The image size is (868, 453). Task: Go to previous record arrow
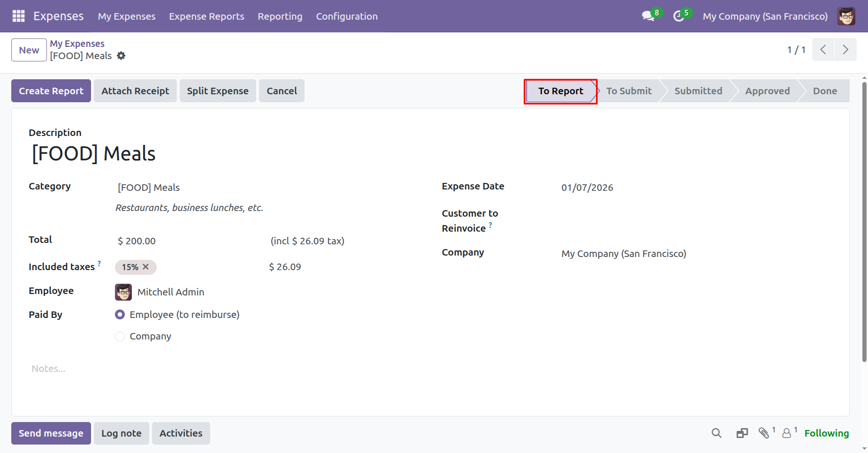[x=823, y=50]
